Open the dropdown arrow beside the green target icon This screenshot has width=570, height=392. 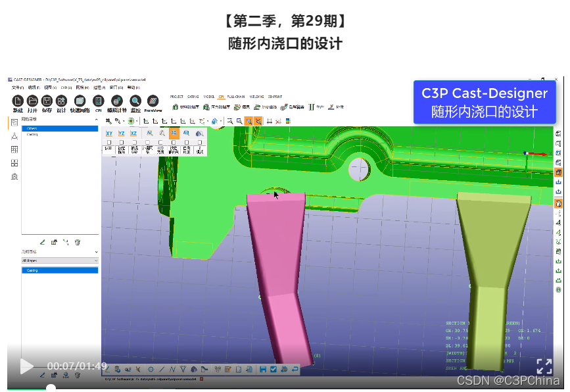tap(137, 121)
